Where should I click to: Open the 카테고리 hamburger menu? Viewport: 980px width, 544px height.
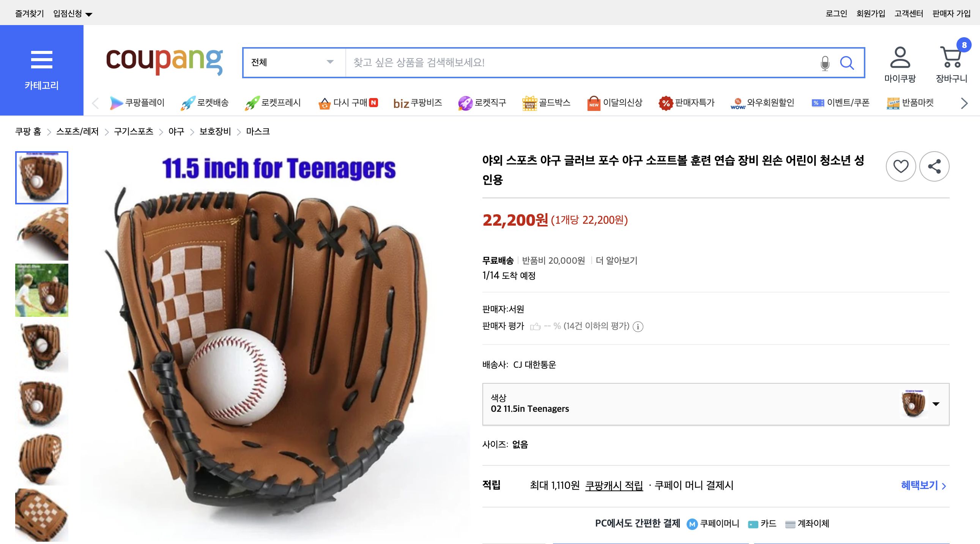pos(41,59)
